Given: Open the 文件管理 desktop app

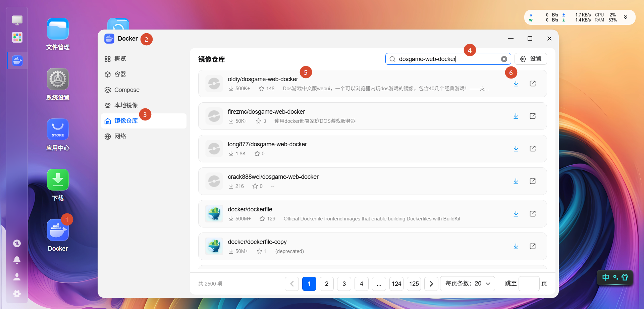Looking at the screenshot, I should pos(58,29).
